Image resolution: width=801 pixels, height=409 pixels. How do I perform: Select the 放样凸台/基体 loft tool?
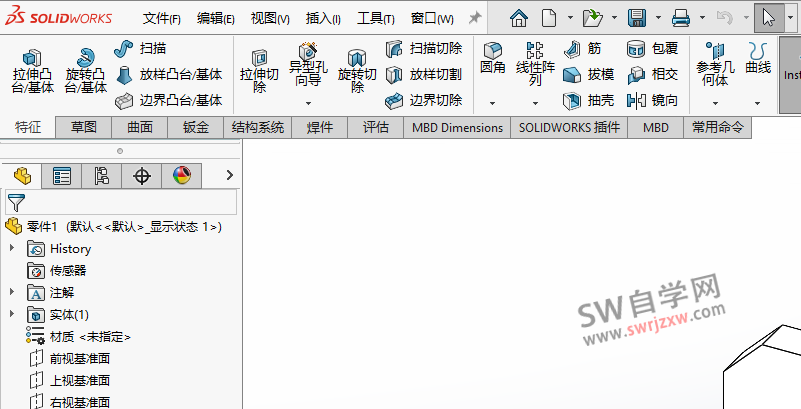169,75
